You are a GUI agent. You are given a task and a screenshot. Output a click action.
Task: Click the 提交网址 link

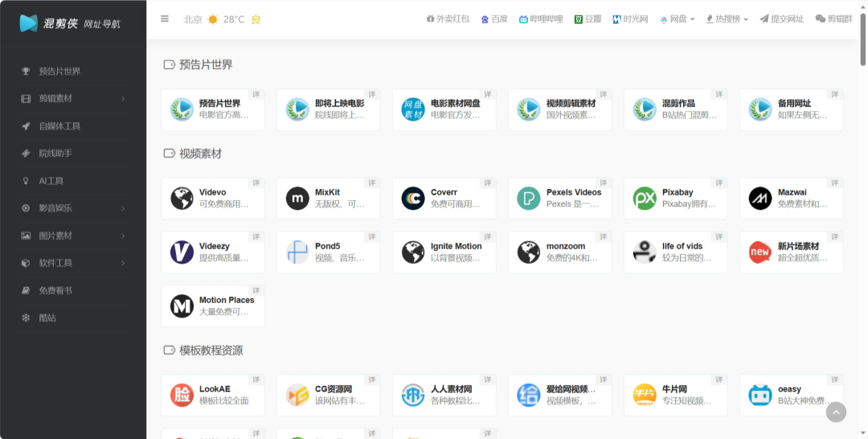pyautogui.click(x=782, y=18)
